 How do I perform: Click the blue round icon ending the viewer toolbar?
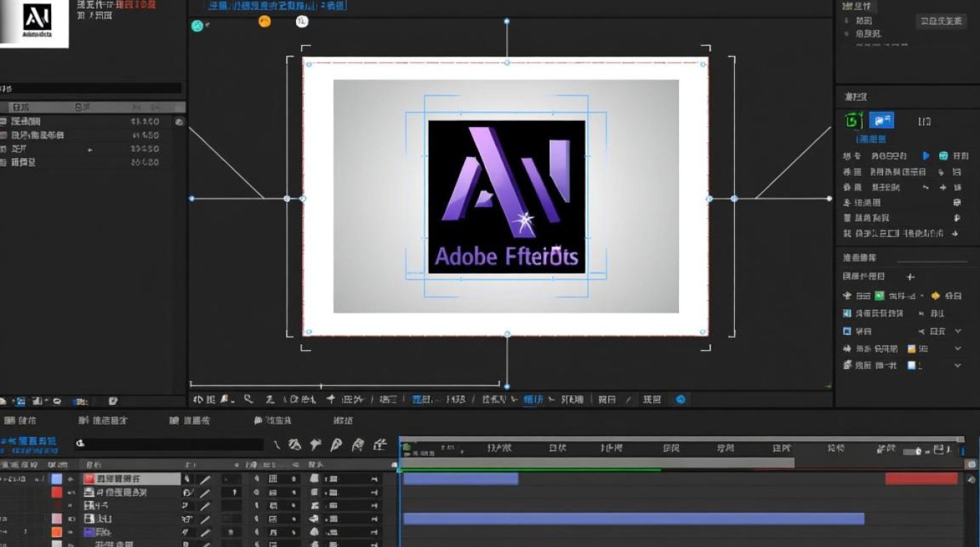(680, 399)
